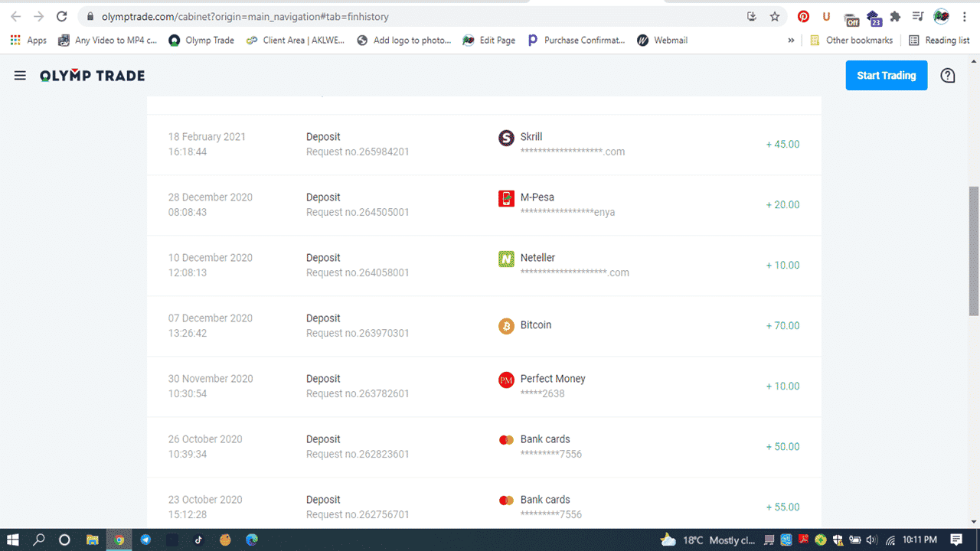The height and width of the screenshot is (551, 980).
Task: Click the 18 February 2021 date
Action: (207, 137)
